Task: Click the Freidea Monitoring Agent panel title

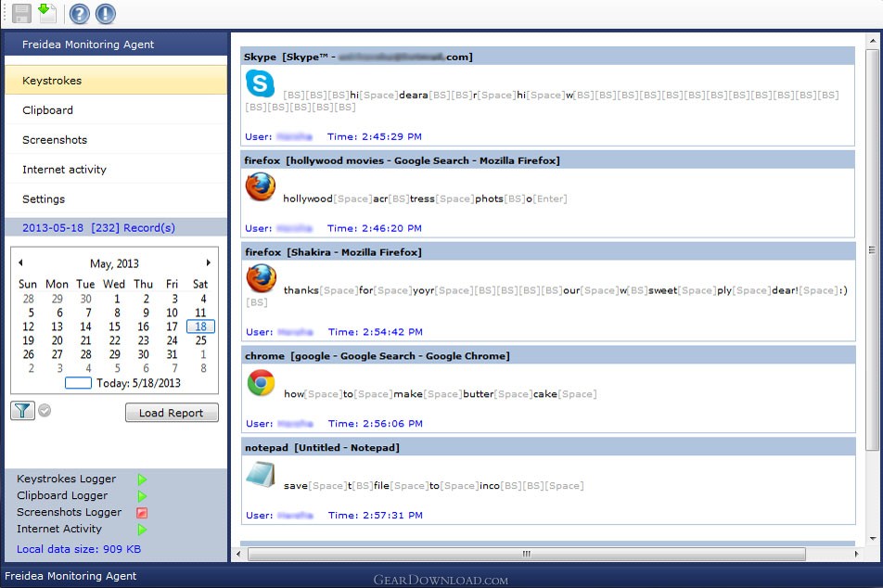Action: tap(88, 45)
